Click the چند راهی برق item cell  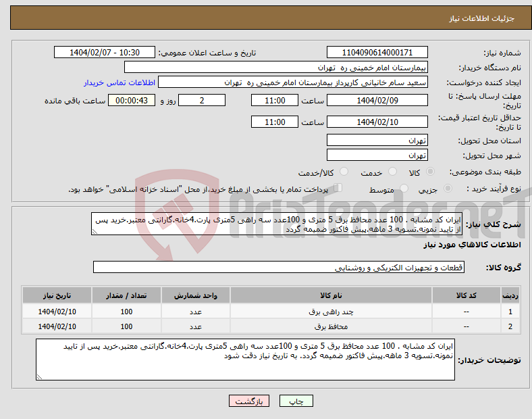(331, 312)
